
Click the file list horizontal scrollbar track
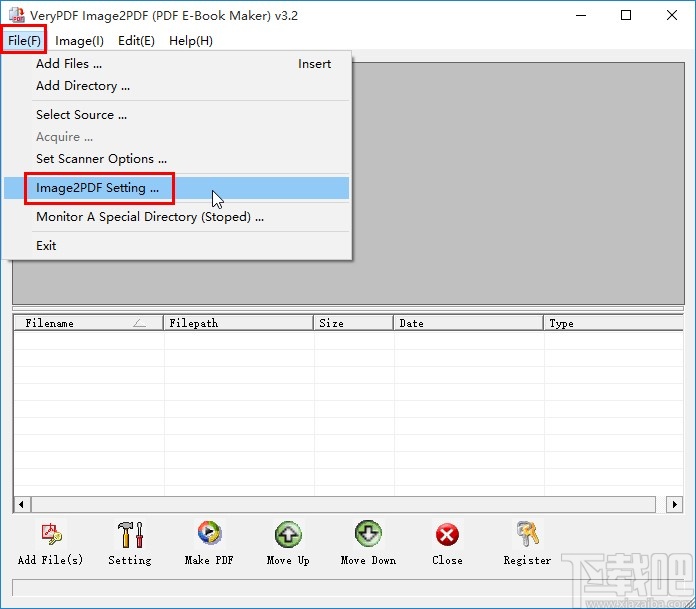pyautogui.click(x=343, y=504)
